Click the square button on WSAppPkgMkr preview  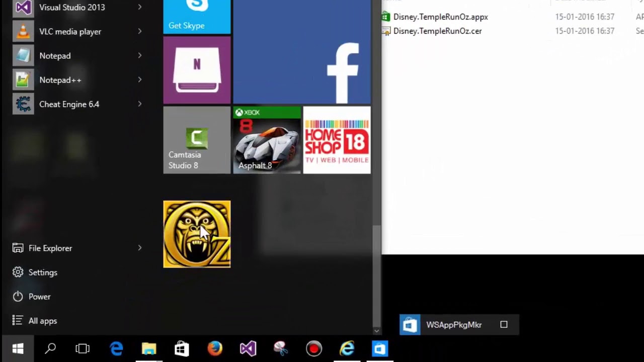point(504,325)
